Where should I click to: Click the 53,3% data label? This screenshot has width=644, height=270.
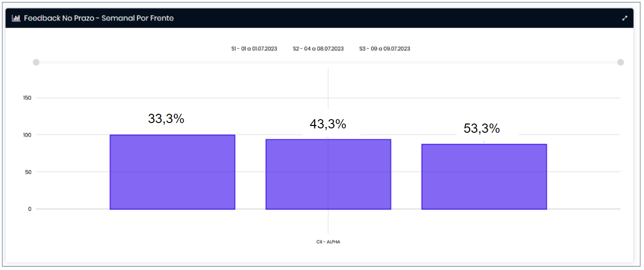click(481, 129)
